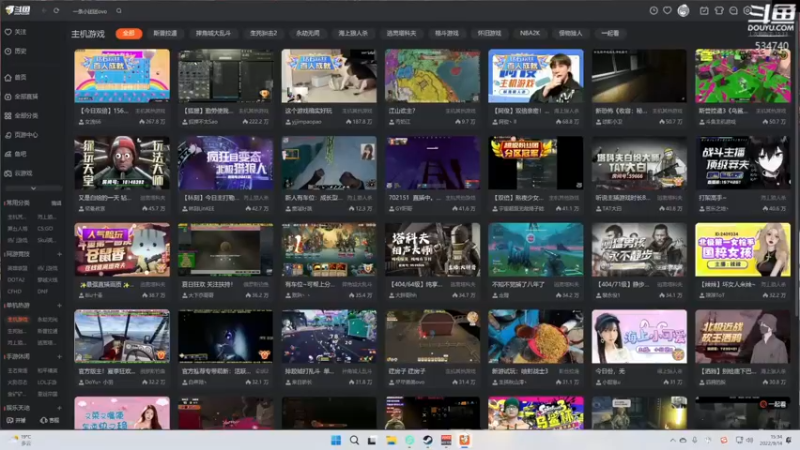Screen dimensions: 800x450
Task: Open stream thumbnail 国粹女孩 yellow banner
Action: pyautogui.click(x=743, y=249)
